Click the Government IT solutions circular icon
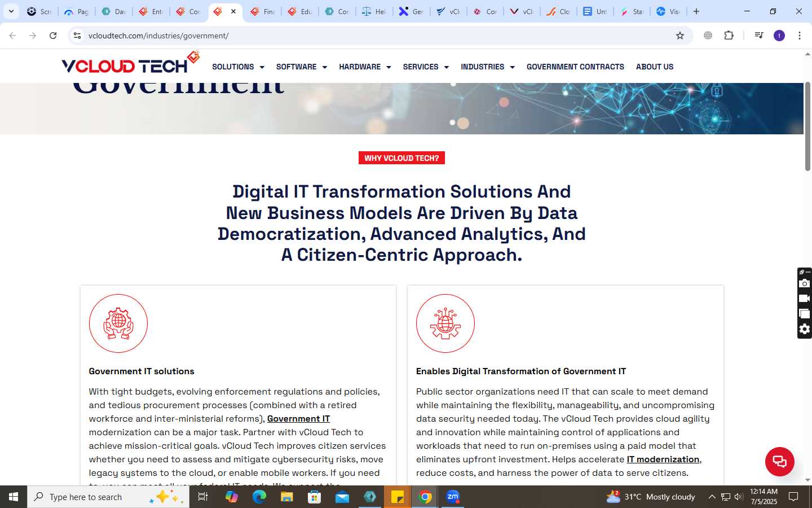This screenshot has height=508, width=812. 118,323
